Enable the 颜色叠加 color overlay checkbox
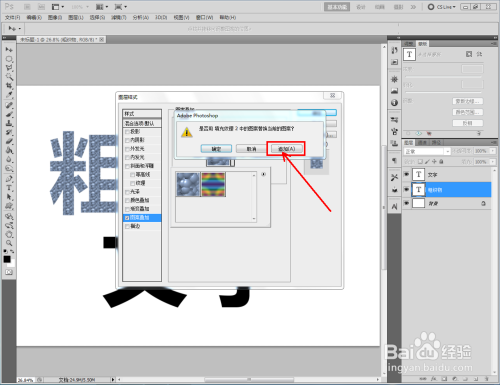 tap(127, 201)
